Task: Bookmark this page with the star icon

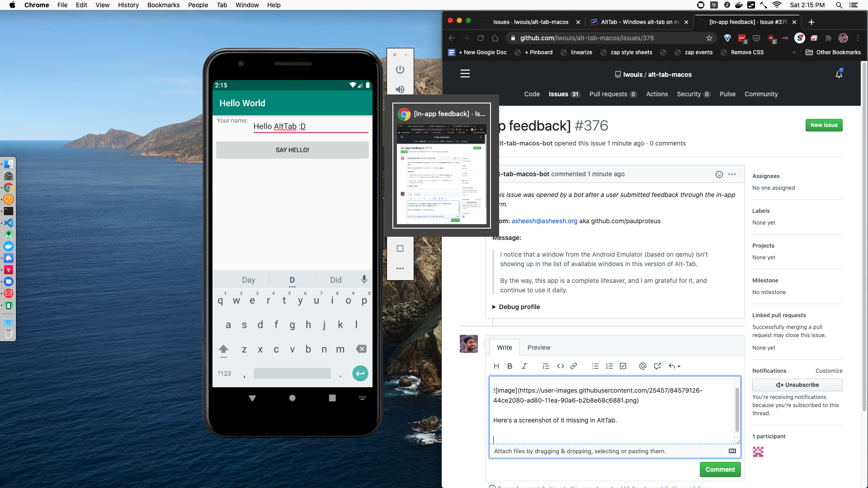Action: 709,38
